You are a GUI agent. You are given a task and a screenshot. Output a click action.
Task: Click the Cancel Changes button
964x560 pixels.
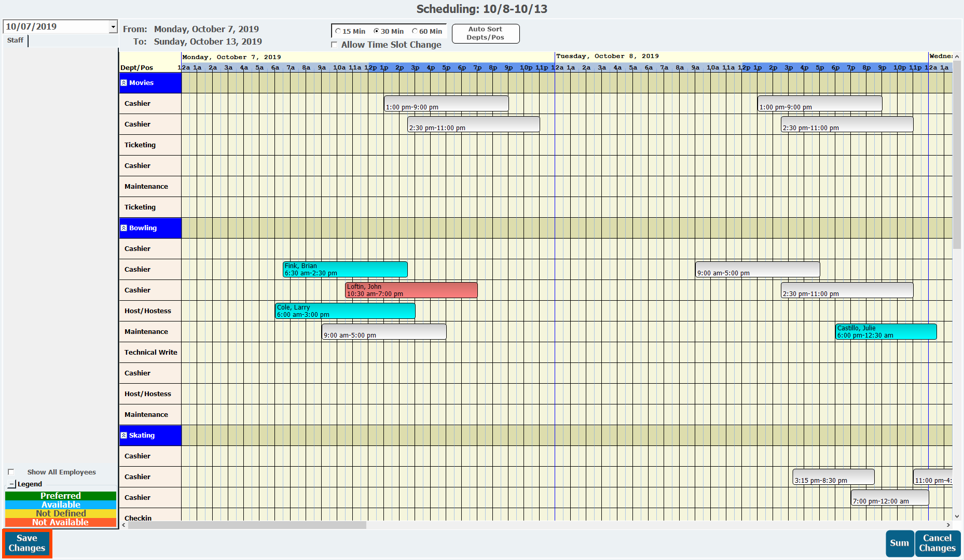(x=937, y=543)
